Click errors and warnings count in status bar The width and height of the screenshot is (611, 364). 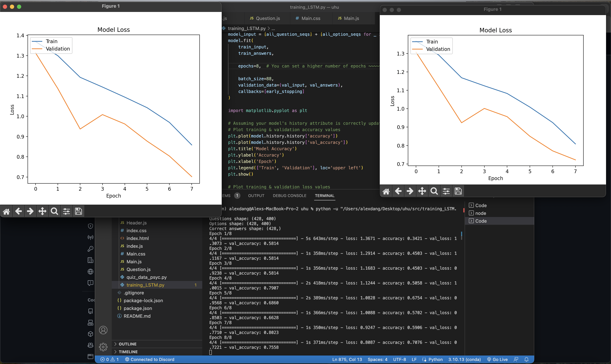tap(109, 359)
